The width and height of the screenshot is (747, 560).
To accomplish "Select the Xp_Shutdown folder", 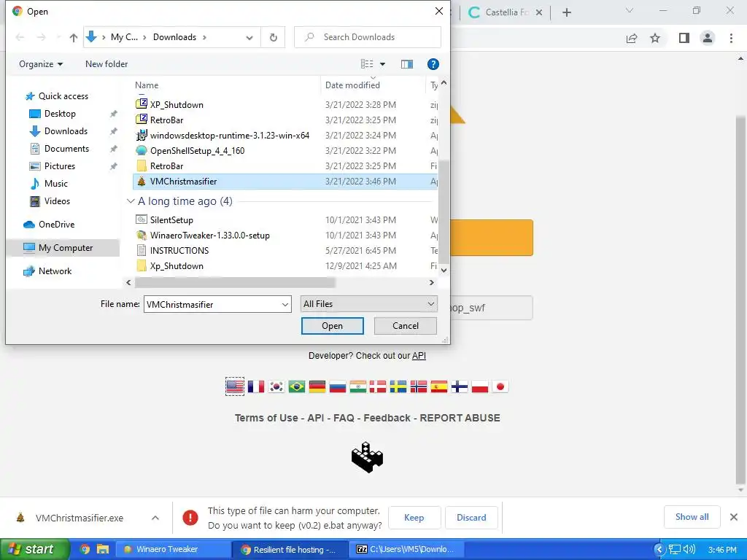I will click(x=177, y=265).
